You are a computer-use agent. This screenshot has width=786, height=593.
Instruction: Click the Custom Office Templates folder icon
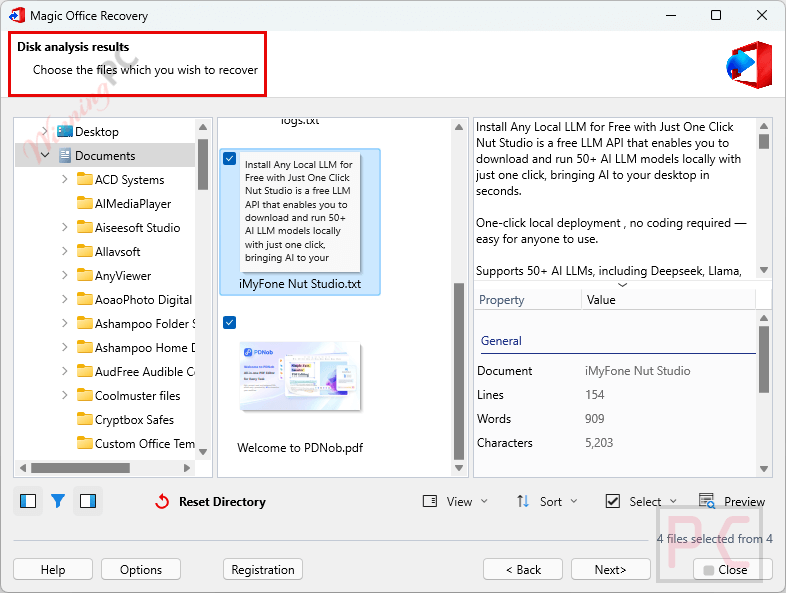coord(85,443)
